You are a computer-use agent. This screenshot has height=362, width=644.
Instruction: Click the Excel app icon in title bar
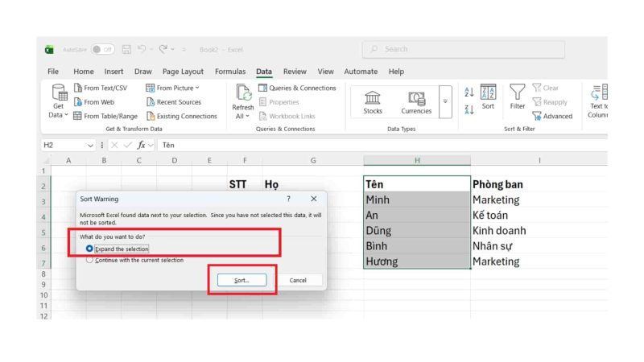tap(49, 50)
